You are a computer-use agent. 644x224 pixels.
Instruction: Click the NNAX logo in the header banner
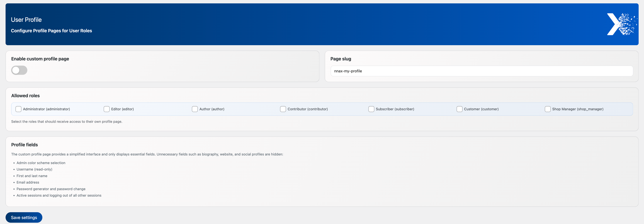click(x=622, y=24)
